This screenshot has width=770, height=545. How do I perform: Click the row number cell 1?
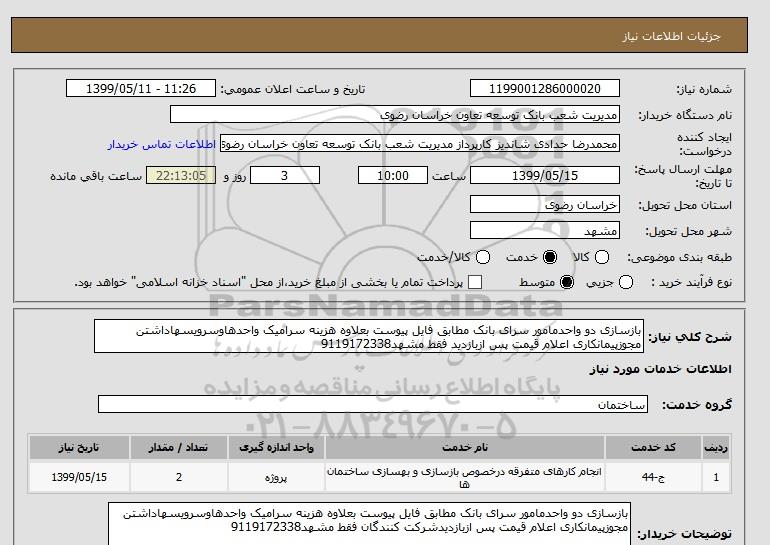tap(716, 477)
